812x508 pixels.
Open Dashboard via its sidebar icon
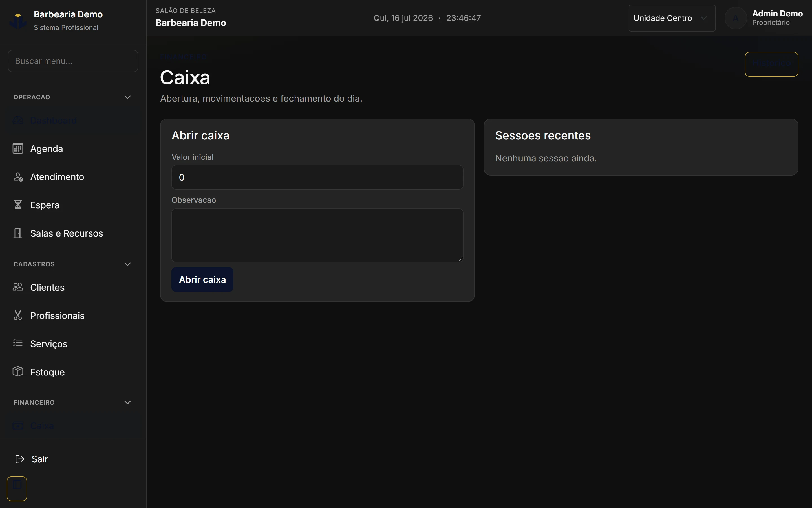coord(18,120)
